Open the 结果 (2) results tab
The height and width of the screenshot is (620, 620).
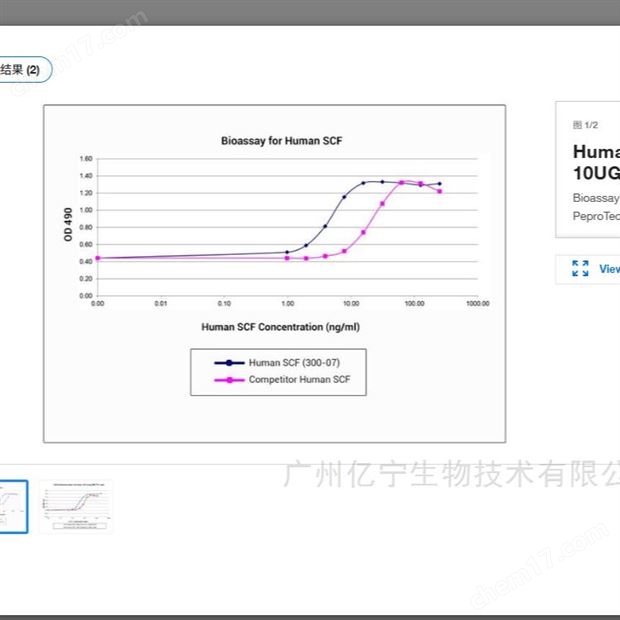(22, 70)
